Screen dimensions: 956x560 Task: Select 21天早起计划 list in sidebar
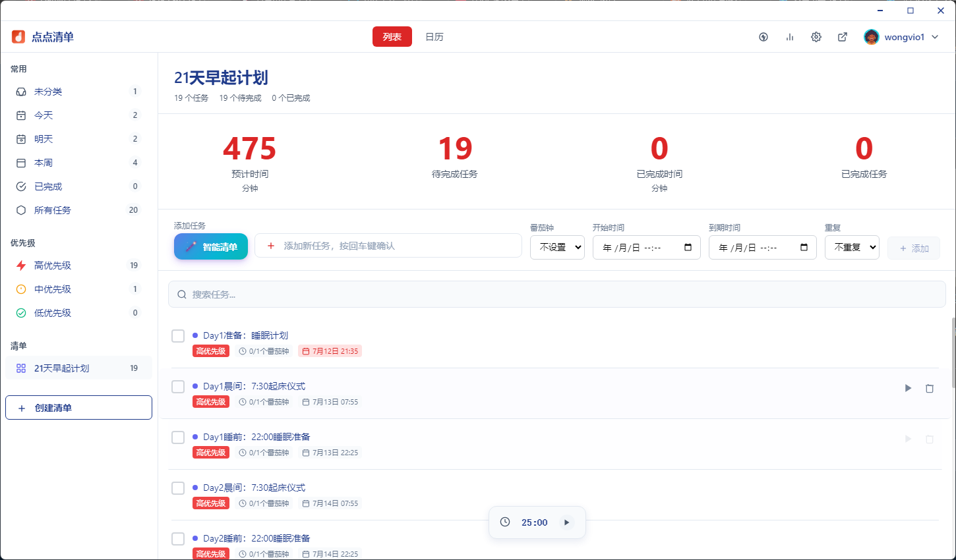pyautogui.click(x=78, y=368)
